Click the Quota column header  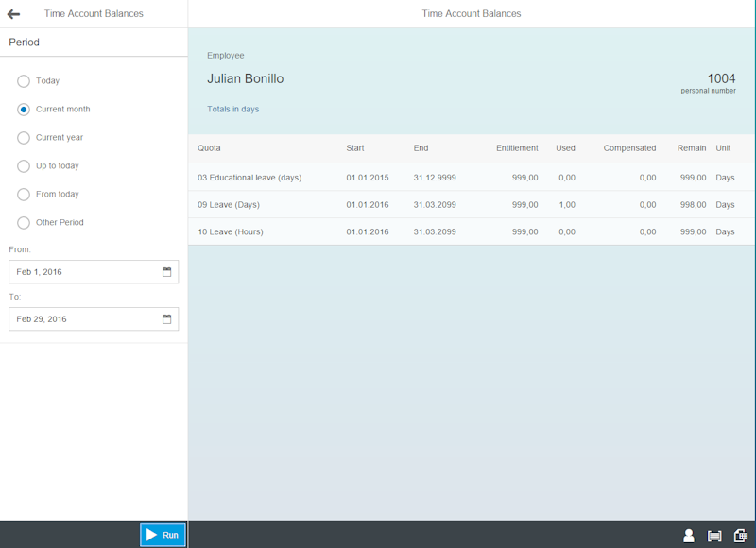click(209, 147)
